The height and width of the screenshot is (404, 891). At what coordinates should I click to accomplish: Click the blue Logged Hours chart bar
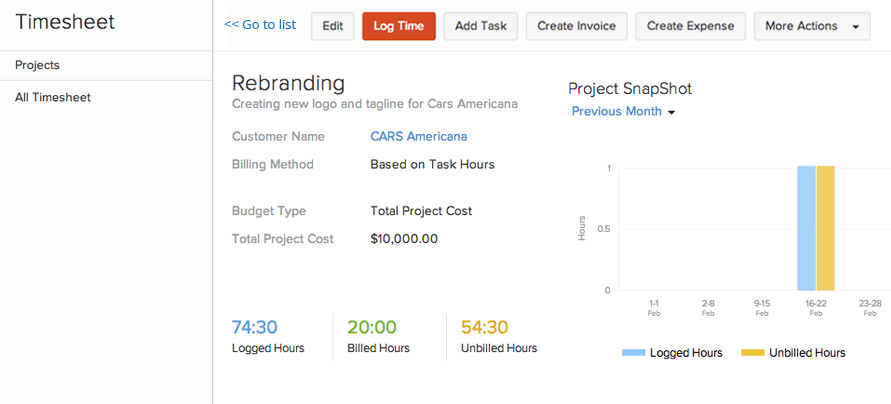pyautogui.click(x=806, y=228)
